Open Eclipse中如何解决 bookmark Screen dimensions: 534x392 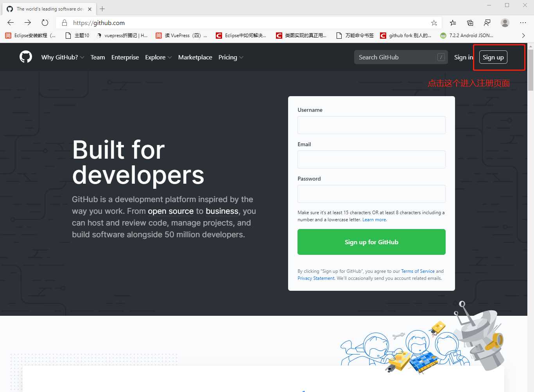(241, 36)
